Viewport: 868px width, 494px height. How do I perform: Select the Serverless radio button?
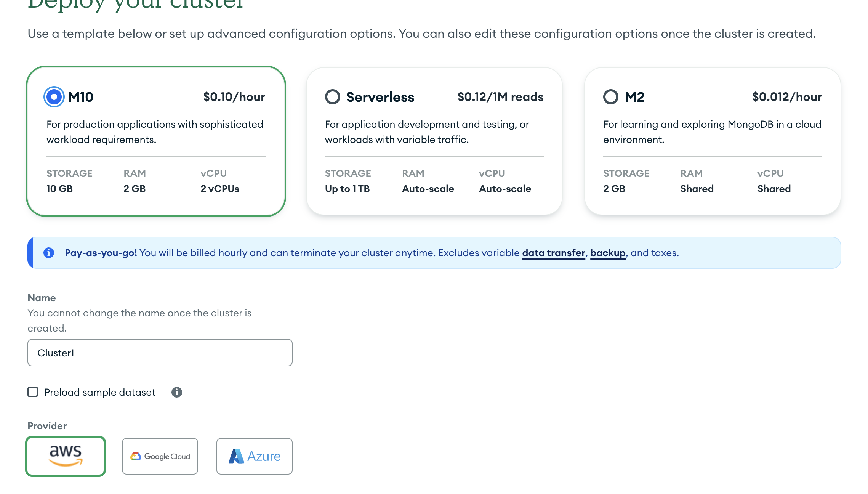pos(332,97)
